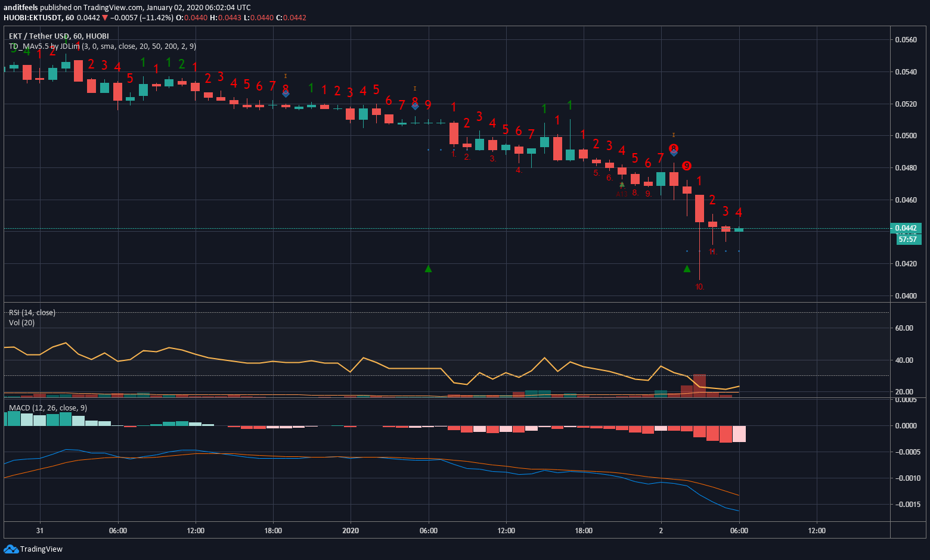Click the '2' date label on time axis
The width and height of the screenshot is (930, 560).
coord(661,531)
